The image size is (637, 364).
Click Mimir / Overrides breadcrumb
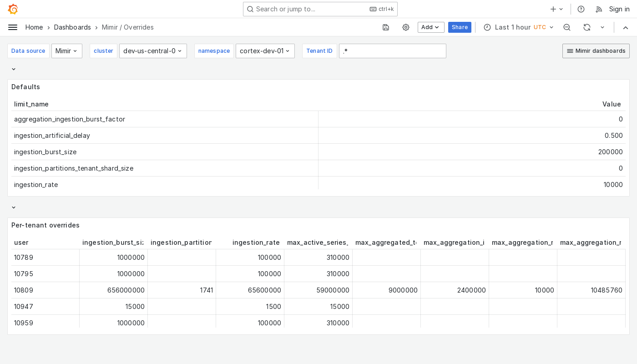coord(128,27)
